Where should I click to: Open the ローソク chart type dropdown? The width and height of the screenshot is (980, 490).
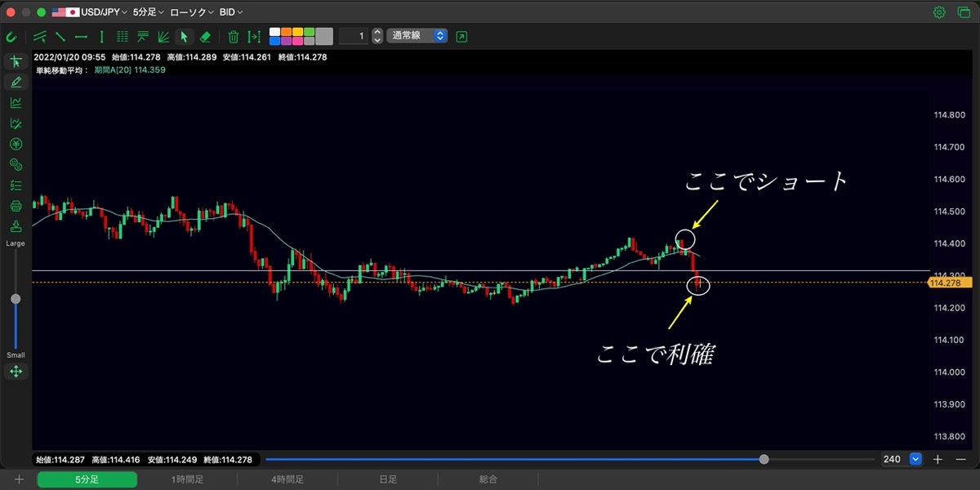click(193, 12)
